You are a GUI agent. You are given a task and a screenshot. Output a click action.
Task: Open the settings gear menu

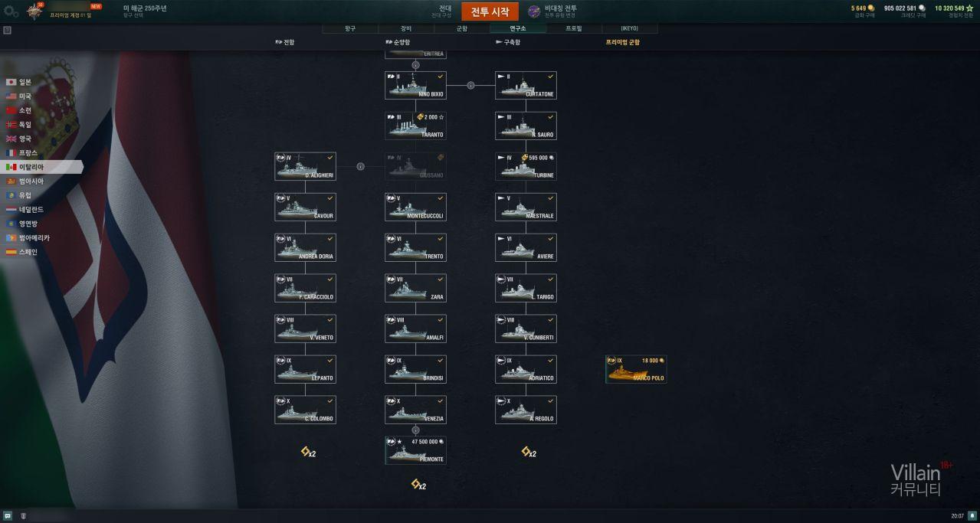(x=11, y=11)
